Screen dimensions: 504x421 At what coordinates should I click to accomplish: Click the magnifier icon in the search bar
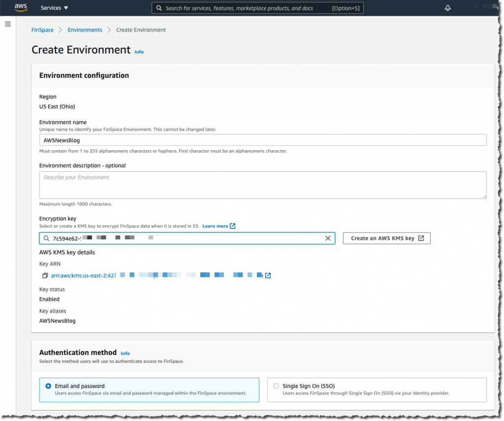(158, 8)
